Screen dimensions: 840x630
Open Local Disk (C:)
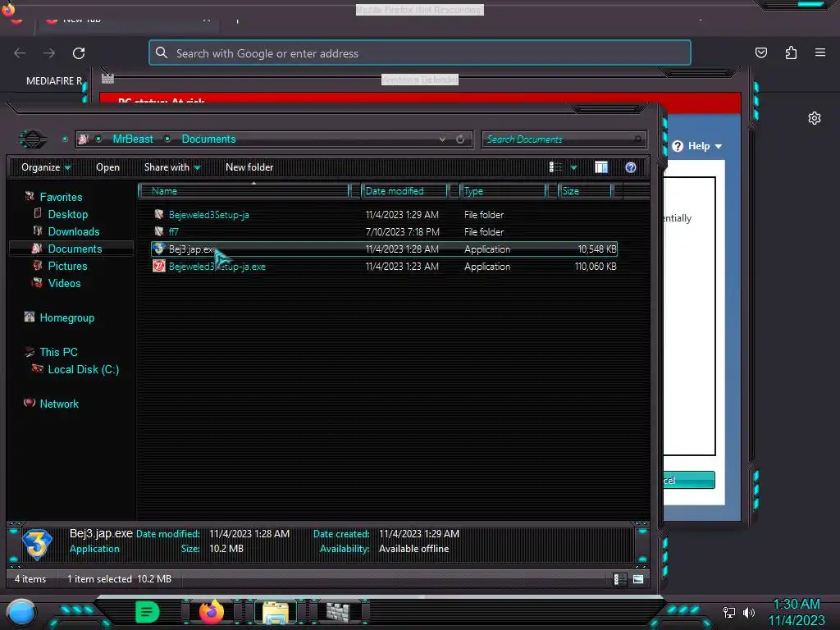click(x=84, y=369)
